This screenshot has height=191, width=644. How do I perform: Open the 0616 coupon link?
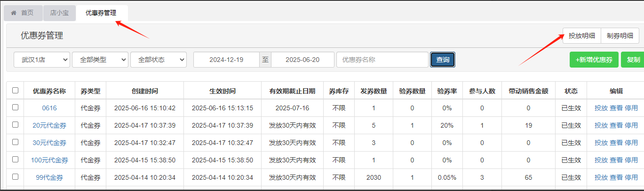coord(49,108)
